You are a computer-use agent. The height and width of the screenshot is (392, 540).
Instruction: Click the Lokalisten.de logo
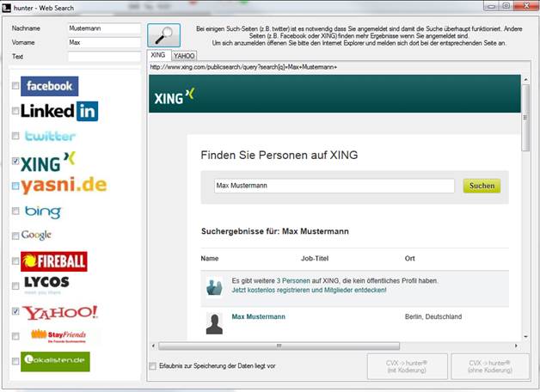55,362
